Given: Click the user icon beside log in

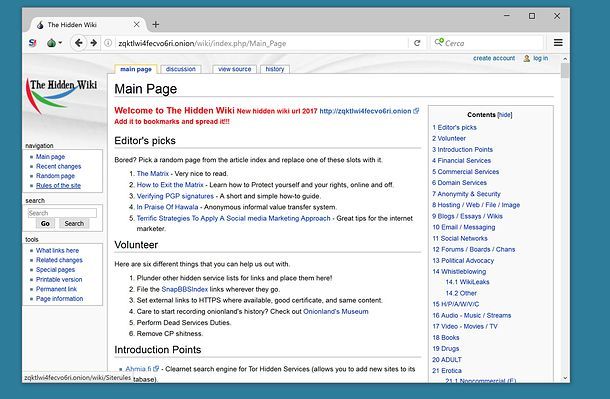Looking at the screenshot, I should [x=527, y=58].
